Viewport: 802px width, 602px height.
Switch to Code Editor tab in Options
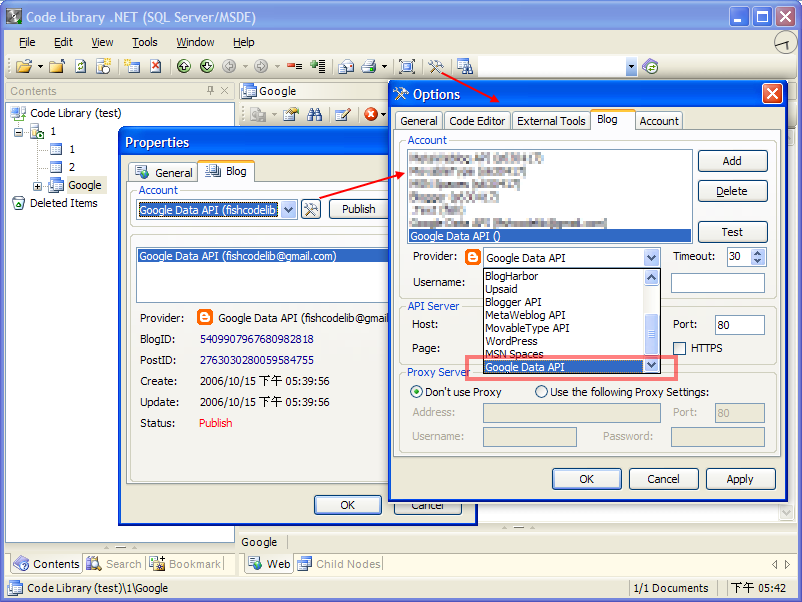click(x=477, y=121)
